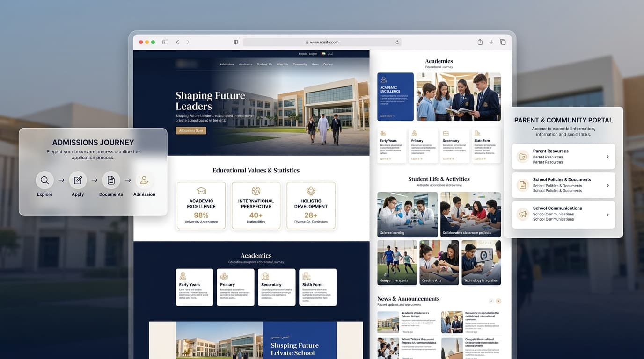This screenshot has width=644, height=359.
Task: Open the Community nav item
Action: click(300, 64)
